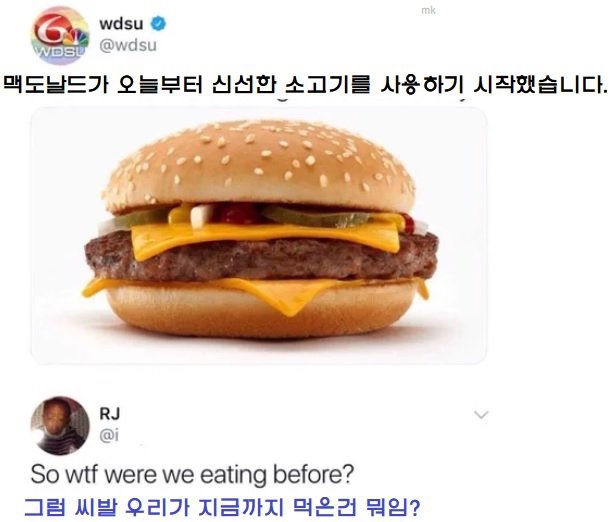Click the @i handle under RJ
This screenshot has width=613, height=522.
coord(109,435)
